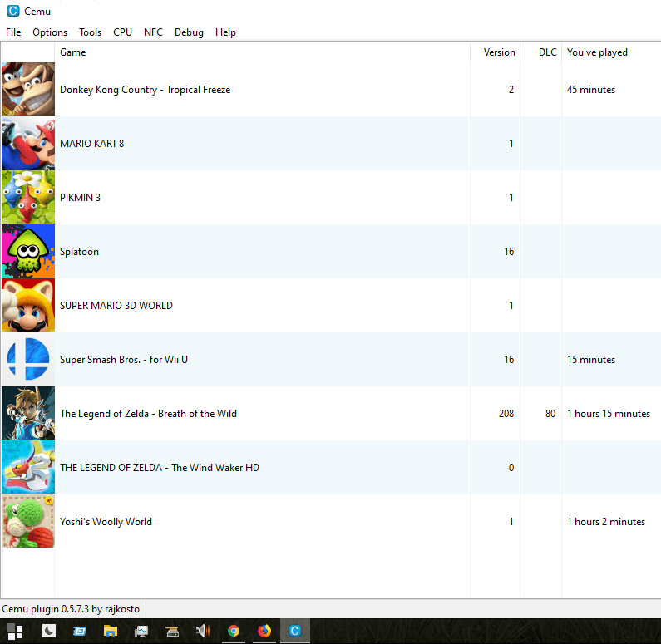661x644 pixels.
Task: Open the Help menu
Action: tap(225, 32)
